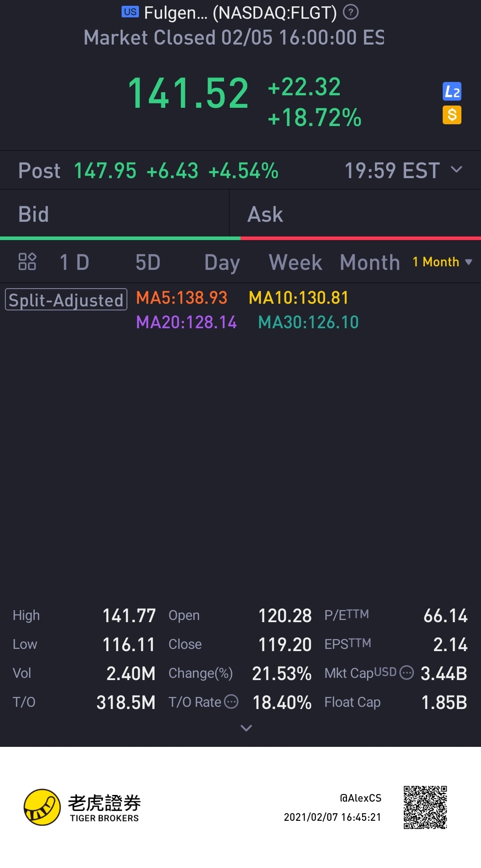
Task: Open the Bid panel
Action: click(x=114, y=214)
